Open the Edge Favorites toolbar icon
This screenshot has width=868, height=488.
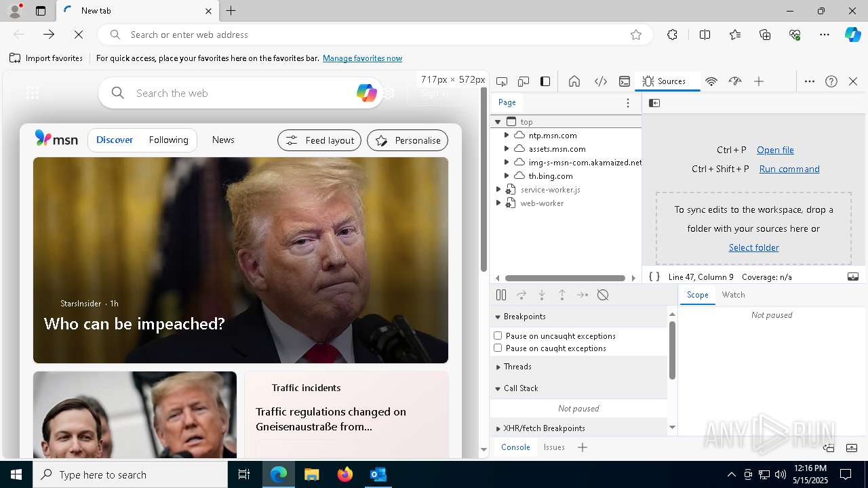click(x=735, y=35)
